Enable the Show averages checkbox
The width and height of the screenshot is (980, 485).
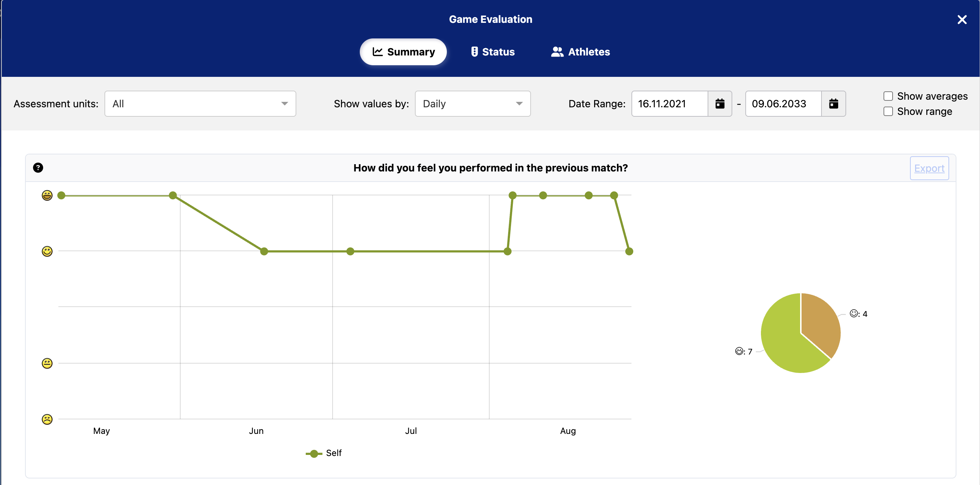pos(888,96)
